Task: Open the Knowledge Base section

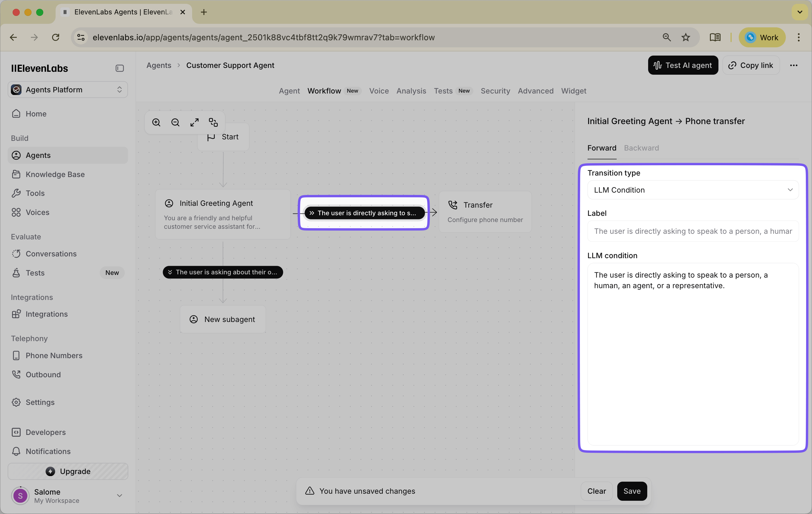Action: tap(55, 174)
